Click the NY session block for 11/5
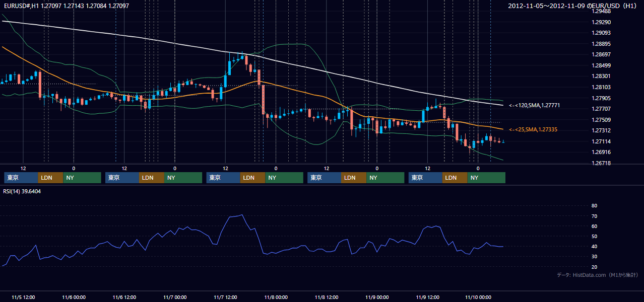The height and width of the screenshot is (302, 644). pos(82,178)
